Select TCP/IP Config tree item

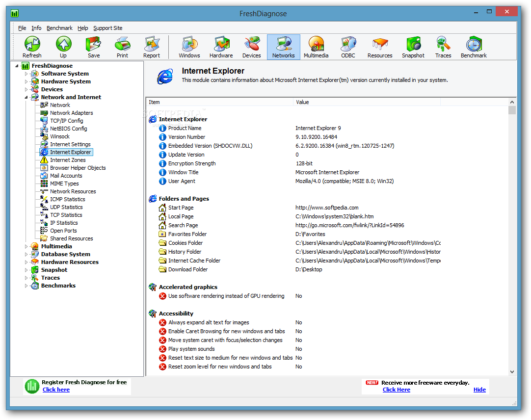click(66, 121)
